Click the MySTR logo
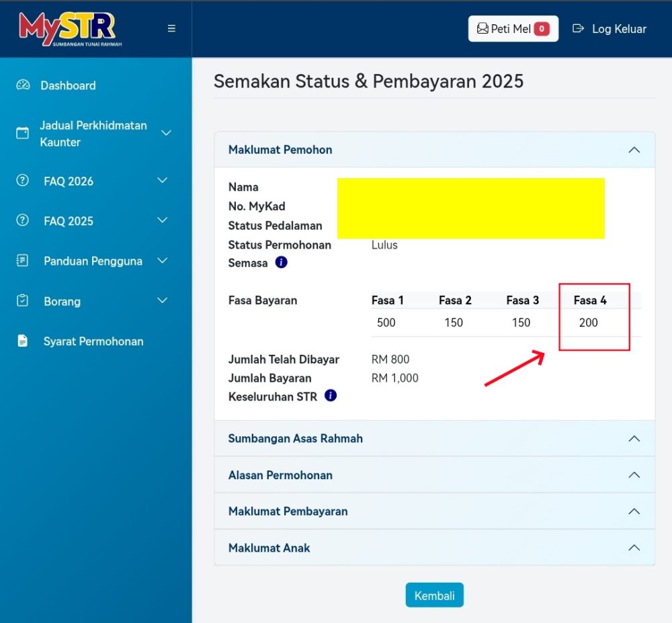The image size is (672, 623). (x=67, y=28)
